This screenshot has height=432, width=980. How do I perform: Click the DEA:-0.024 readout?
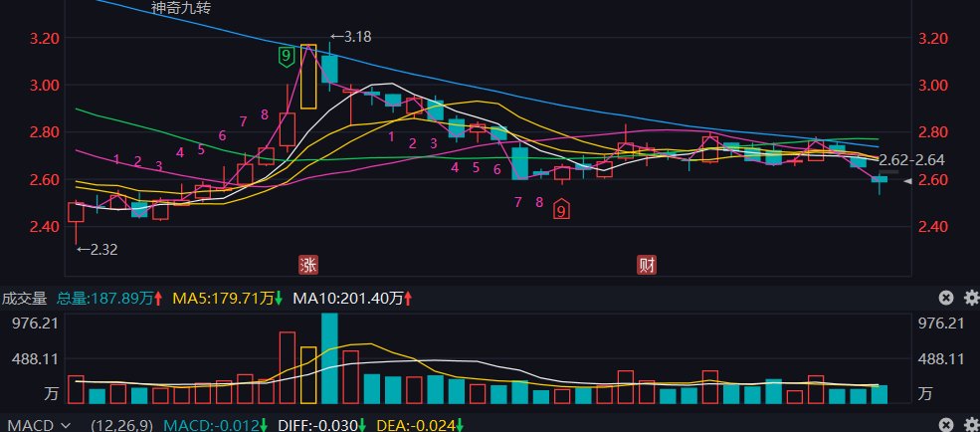[x=420, y=426]
